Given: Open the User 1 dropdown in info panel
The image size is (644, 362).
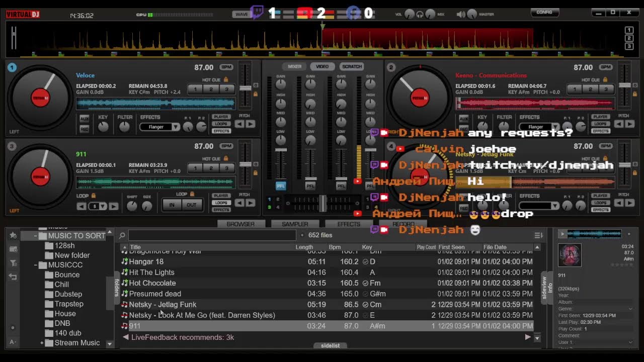Looking at the screenshot, I should click(631, 342).
